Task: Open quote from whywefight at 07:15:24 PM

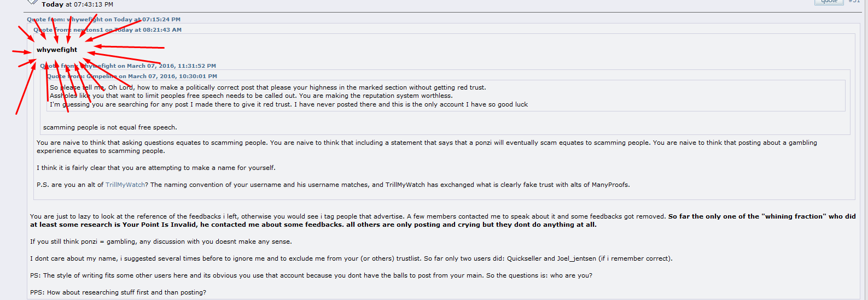Action: (103, 19)
